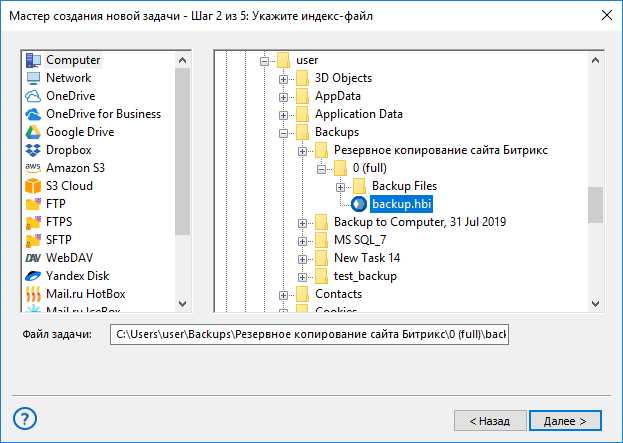Expand the test_backup folder
This screenshot has height=443, width=623.
pyautogui.click(x=302, y=277)
